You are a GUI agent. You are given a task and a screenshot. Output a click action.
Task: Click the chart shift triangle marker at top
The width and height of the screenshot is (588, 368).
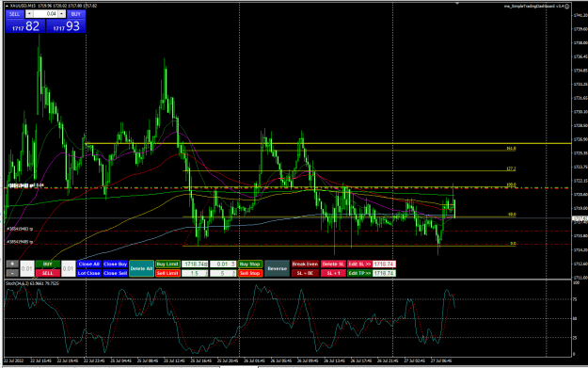click(457, 4)
